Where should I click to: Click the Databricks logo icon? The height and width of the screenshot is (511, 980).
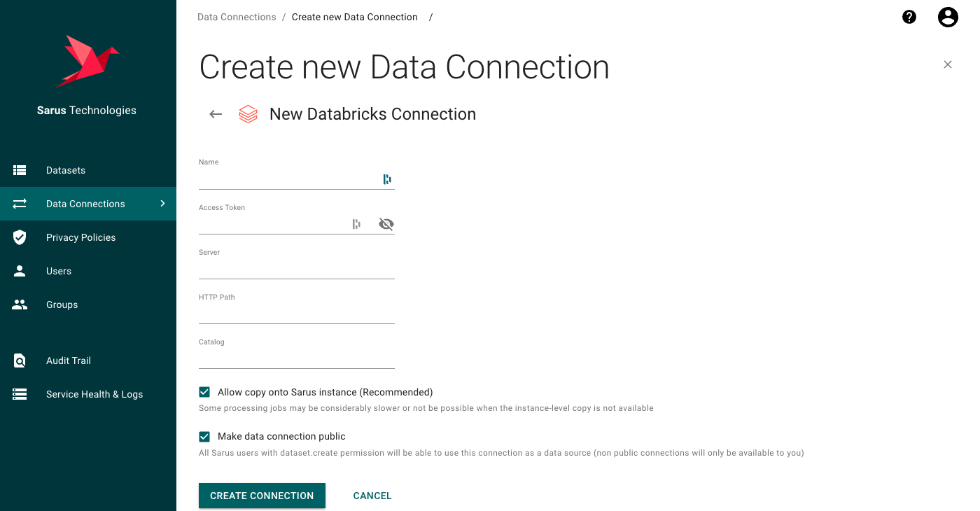pyautogui.click(x=248, y=114)
